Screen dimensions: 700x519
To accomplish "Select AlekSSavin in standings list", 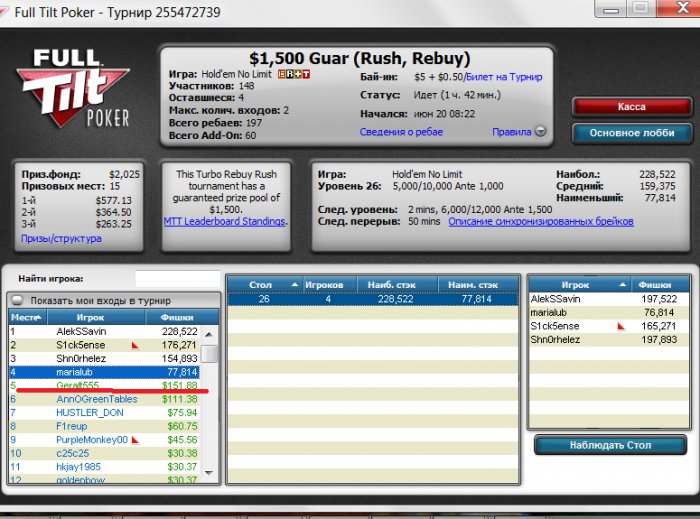I will (x=104, y=332).
